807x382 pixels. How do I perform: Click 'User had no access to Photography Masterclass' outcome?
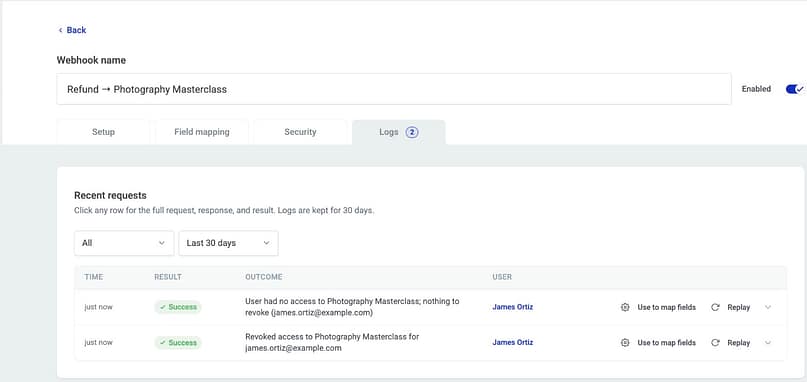[x=352, y=307]
